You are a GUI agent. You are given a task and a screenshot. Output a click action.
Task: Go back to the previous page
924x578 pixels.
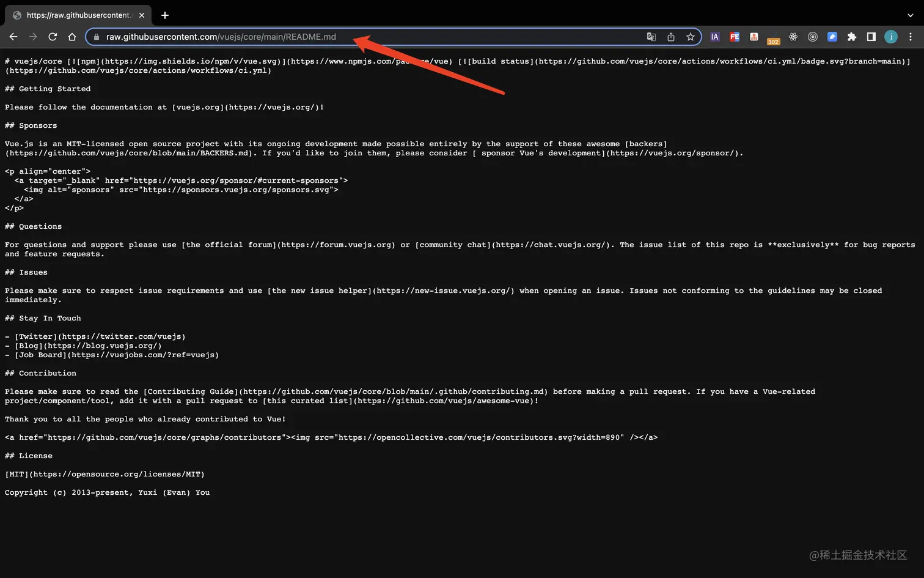13,37
